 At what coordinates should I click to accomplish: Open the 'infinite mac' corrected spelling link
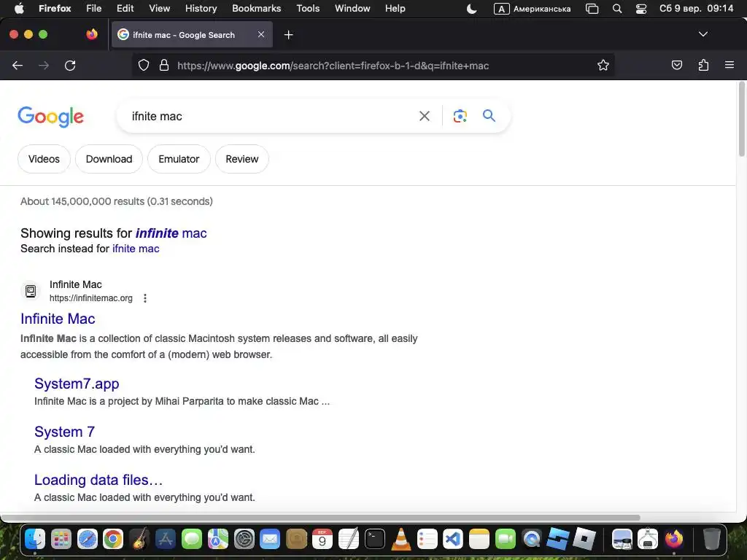(x=171, y=233)
